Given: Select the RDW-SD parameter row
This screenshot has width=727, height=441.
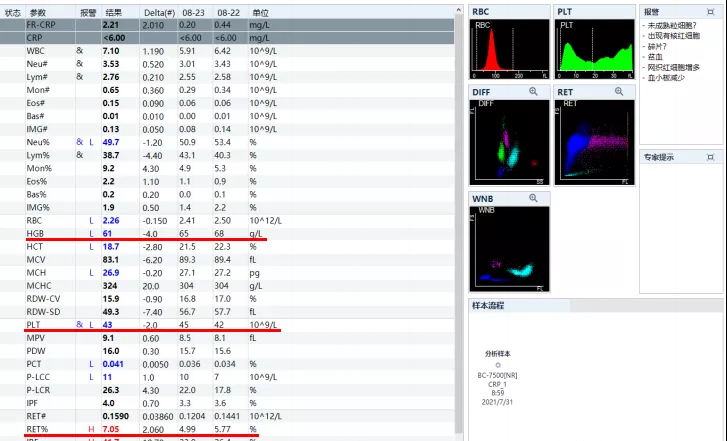Looking at the screenshot, I should (x=227, y=312).
